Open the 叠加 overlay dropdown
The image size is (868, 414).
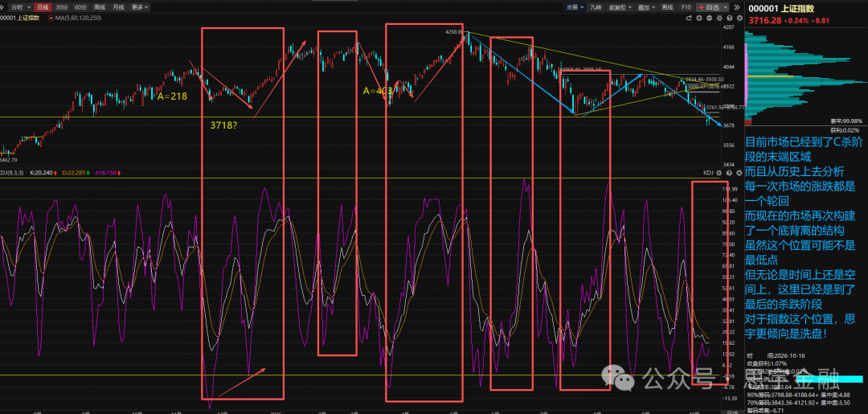tap(646, 7)
